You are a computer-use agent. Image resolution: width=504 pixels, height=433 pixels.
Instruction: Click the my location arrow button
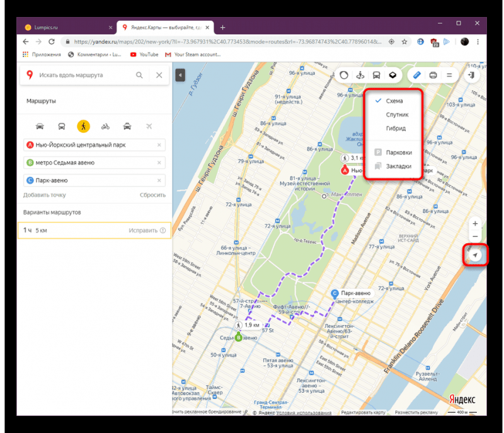(475, 255)
